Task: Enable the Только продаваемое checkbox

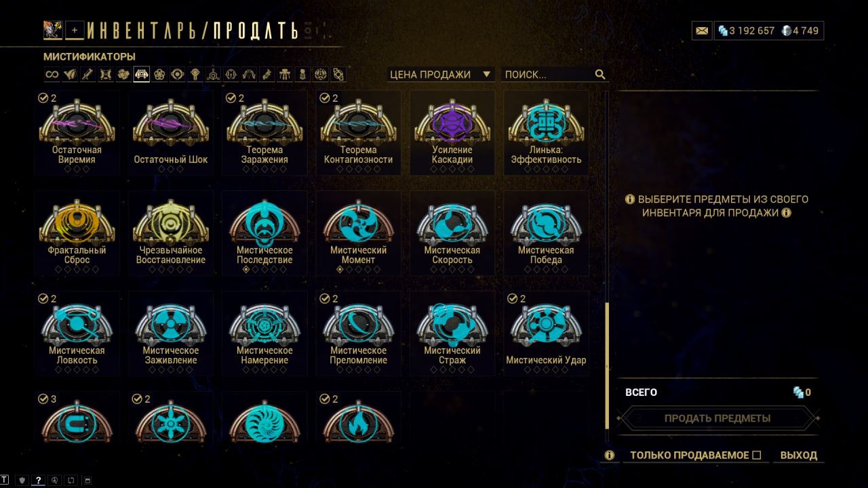Action: tap(757, 455)
